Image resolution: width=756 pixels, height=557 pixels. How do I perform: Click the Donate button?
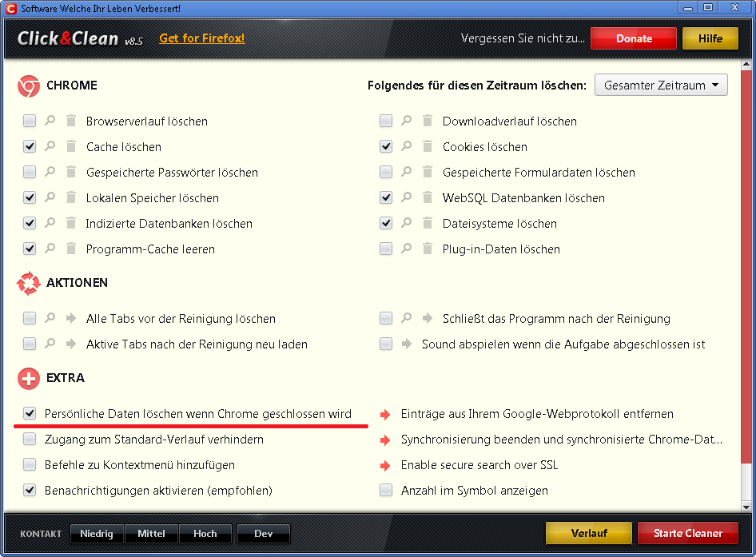[x=634, y=38]
